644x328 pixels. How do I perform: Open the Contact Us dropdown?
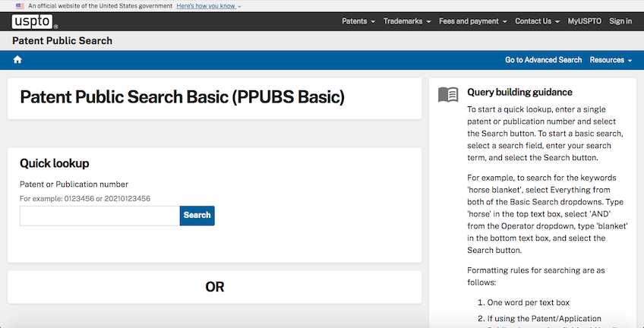tap(537, 21)
